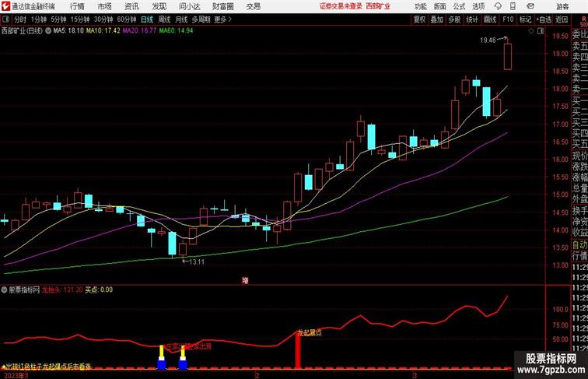The height and width of the screenshot is (379, 588).
Task: Click the diamond icon above the chart
Action: 531,31
